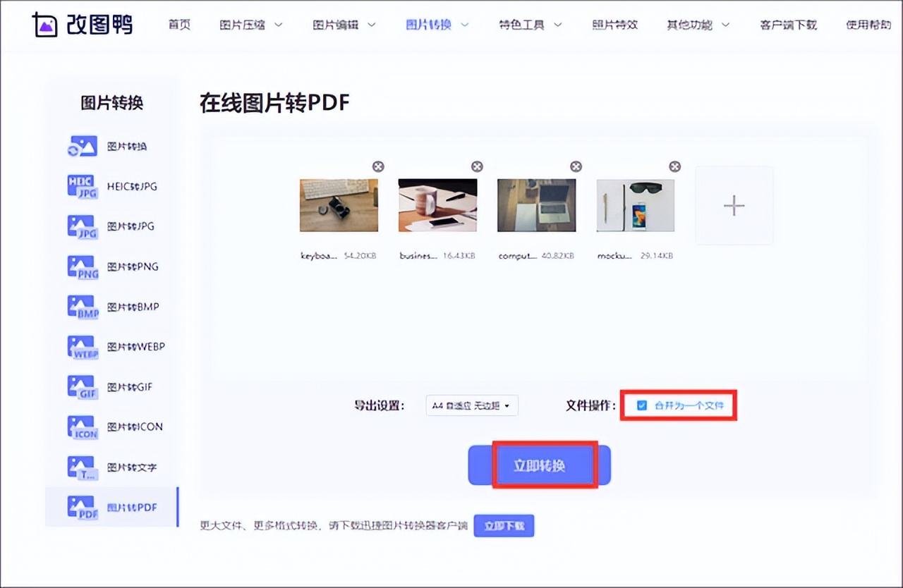The height and width of the screenshot is (588, 903).
Task: Expand the 特色工具 menu
Action: 523,23
